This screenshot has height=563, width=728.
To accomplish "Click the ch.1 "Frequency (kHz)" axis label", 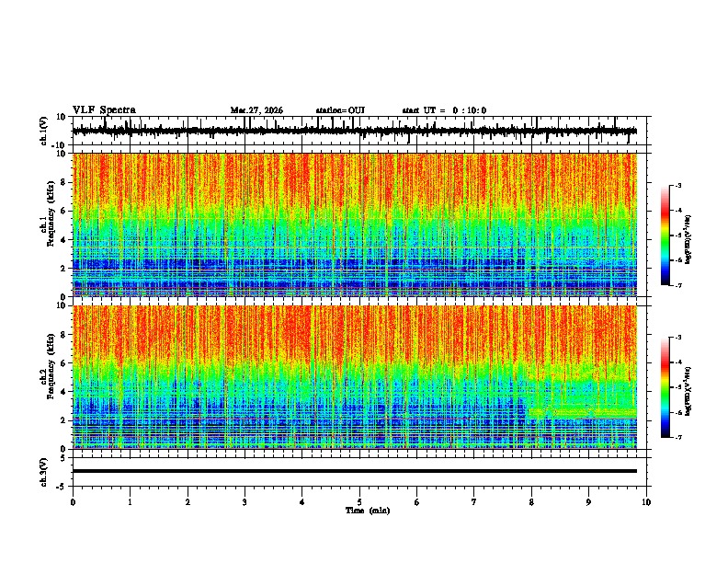I will coord(51,215).
